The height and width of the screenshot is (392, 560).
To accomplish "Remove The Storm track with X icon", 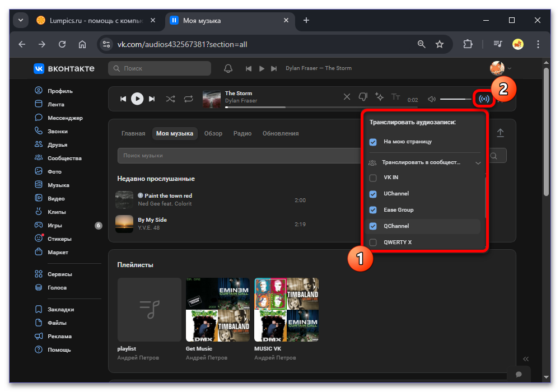I will tap(347, 97).
